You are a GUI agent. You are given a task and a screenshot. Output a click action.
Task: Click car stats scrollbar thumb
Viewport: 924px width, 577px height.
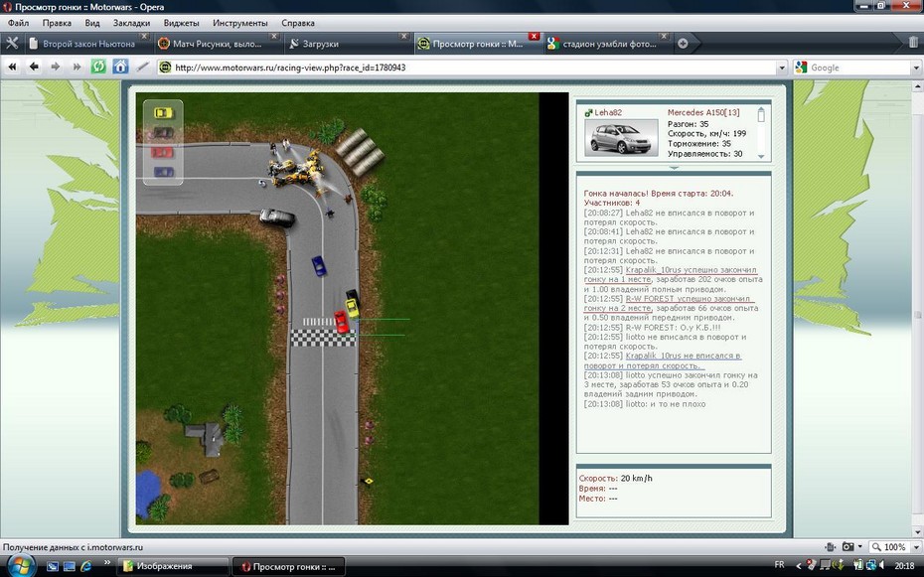[761, 115]
